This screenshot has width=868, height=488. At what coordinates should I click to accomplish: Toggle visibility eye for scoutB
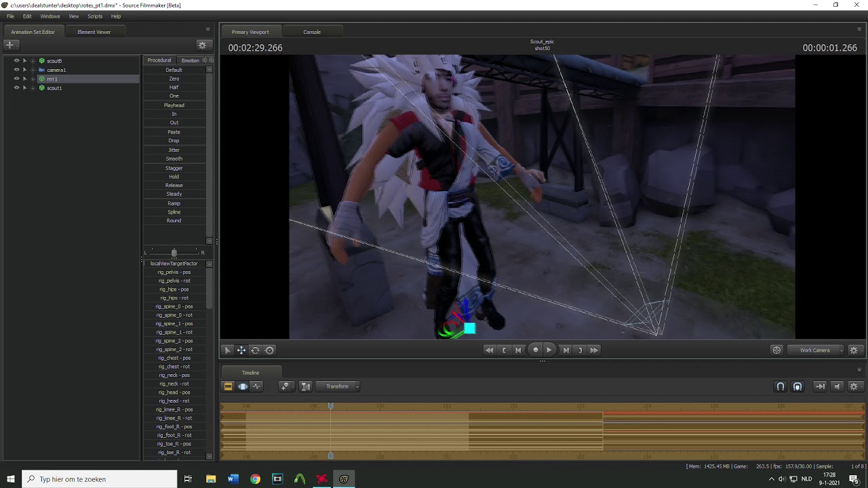pos(17,61)
